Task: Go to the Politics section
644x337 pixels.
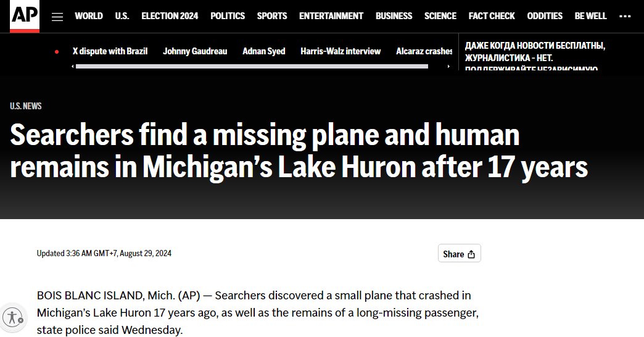Action: pos(228,16)
